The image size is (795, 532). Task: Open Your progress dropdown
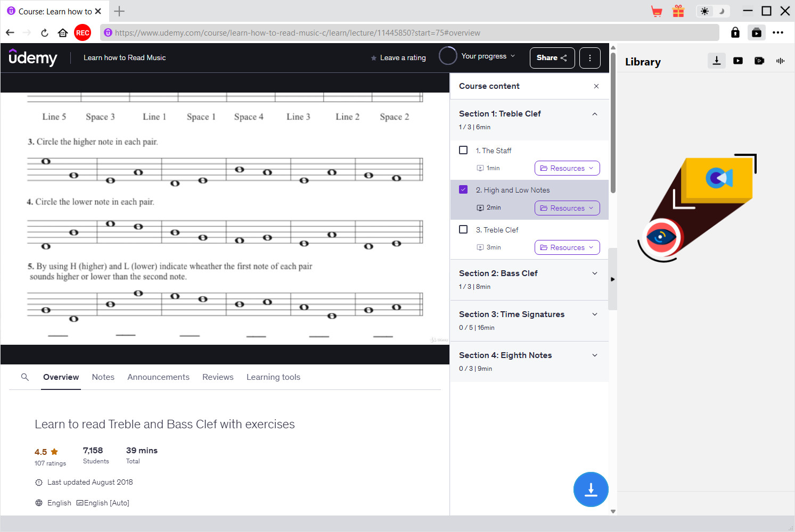[488, 56]
